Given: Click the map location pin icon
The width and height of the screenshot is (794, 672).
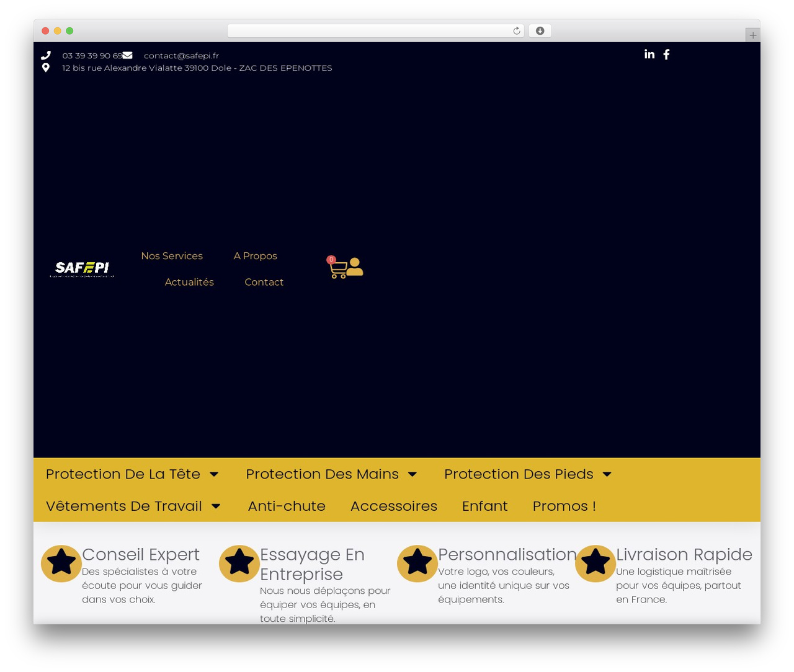Looking at the screenshot, I should tap(45, 68).
